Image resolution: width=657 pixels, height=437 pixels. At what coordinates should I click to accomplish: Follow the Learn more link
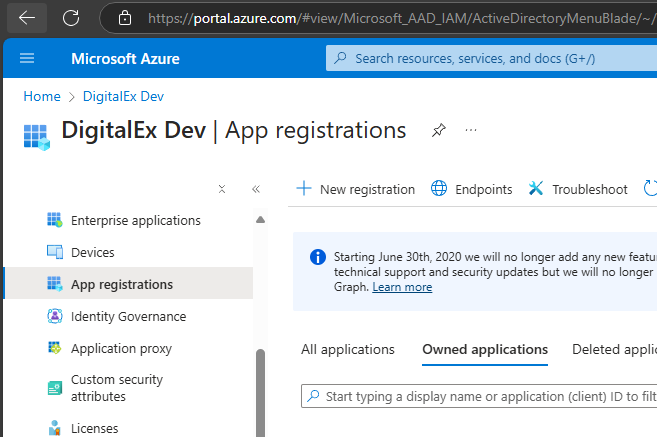click(x=402, y=287)
